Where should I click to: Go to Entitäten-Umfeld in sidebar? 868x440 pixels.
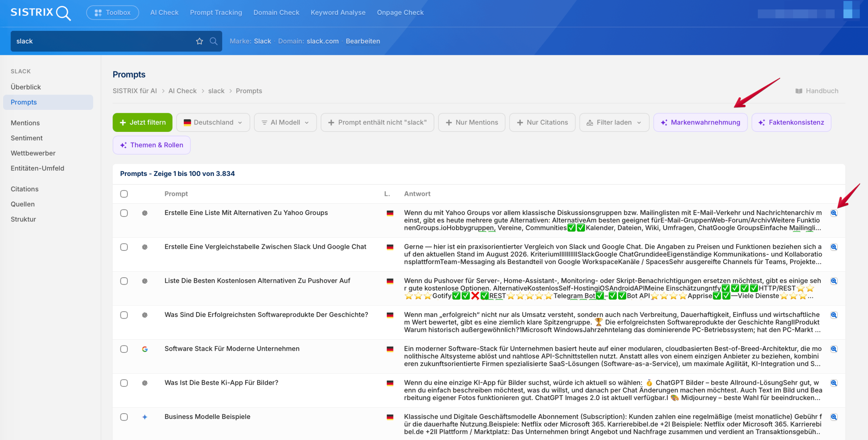37,168
